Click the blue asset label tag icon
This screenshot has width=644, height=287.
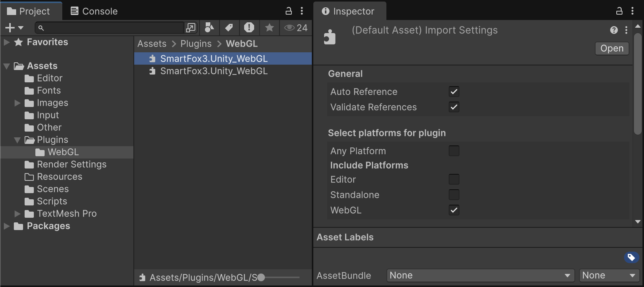point(631,257)
